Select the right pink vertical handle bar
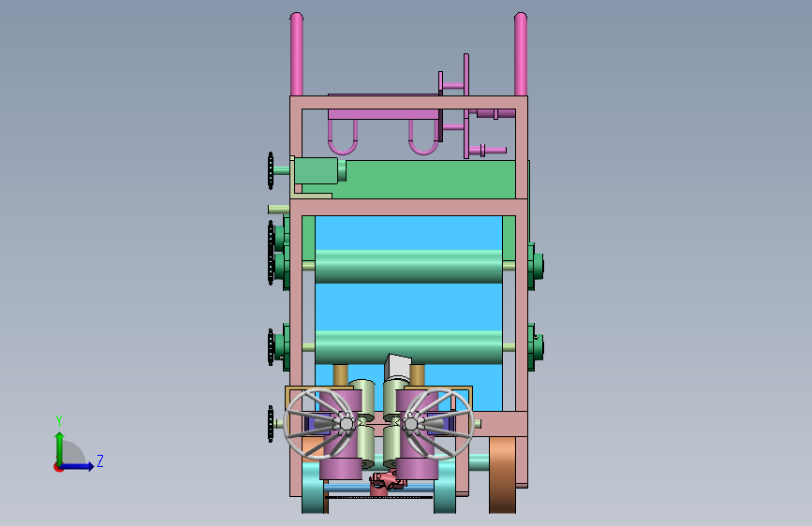The image size is (812, 526). click(521, 54)
